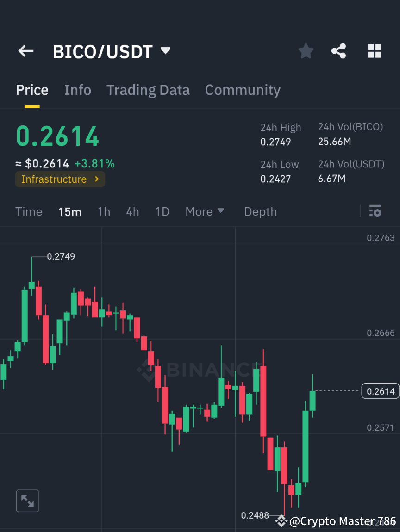Click the 0.2614 price tag on axis

coord(380,391)
